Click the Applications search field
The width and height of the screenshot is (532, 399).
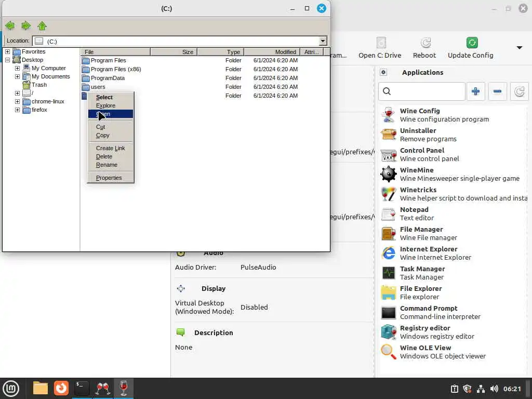[x=422, y=91]
